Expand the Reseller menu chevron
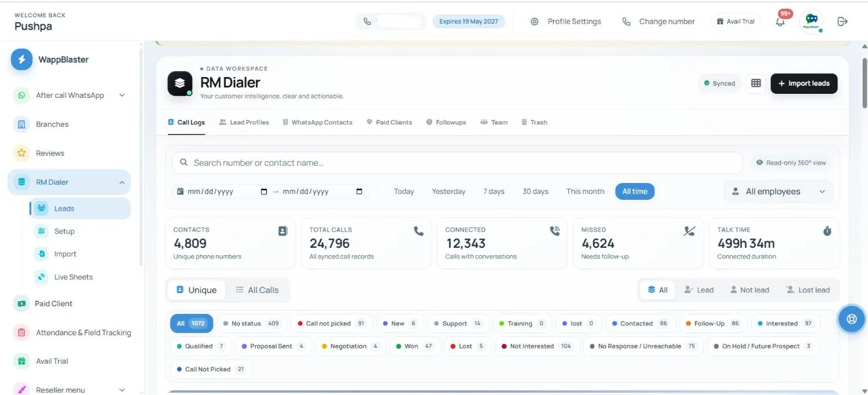Image resolution: width=868 pixels, height=395 pixels. [122, 390]
